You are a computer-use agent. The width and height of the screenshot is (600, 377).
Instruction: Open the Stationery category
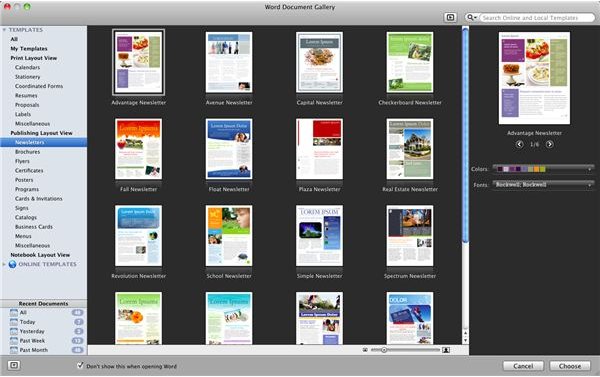(x=28, y=77)
